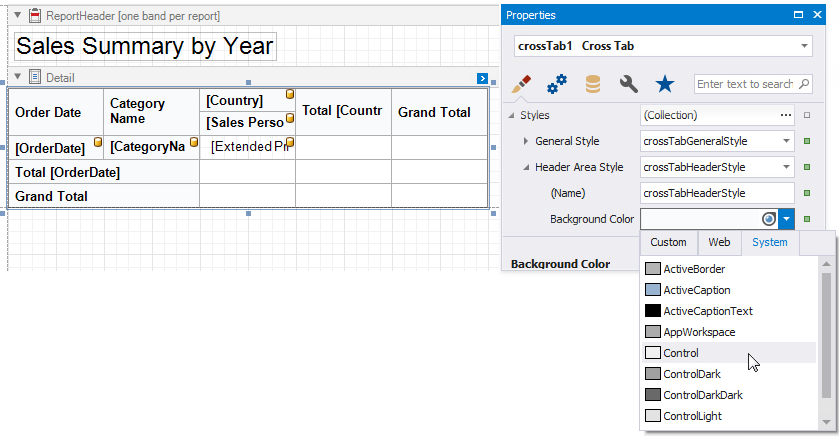Select the wrench icon properties tab
This screenshot has width=839, height=437.
click(x=629, y=84)
